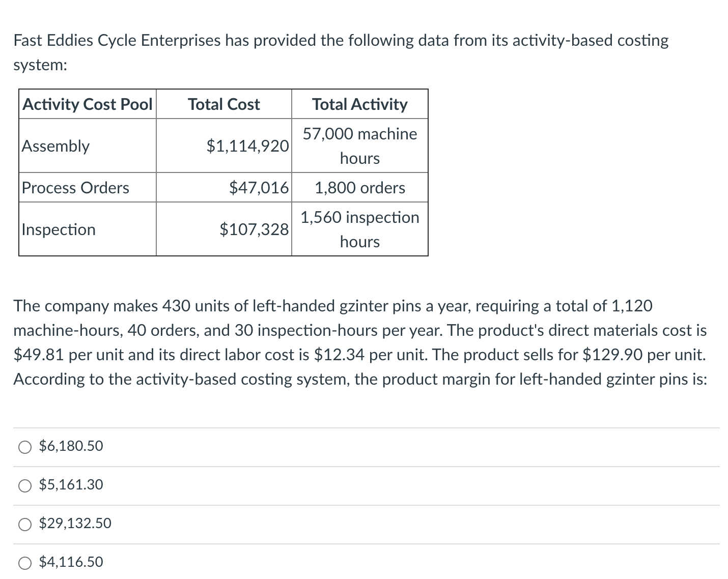Viewport: 728px width, 579px height.
Task: Select the $4,116.50 answer option
Action: pyautogui.click(x=24, y=562)
